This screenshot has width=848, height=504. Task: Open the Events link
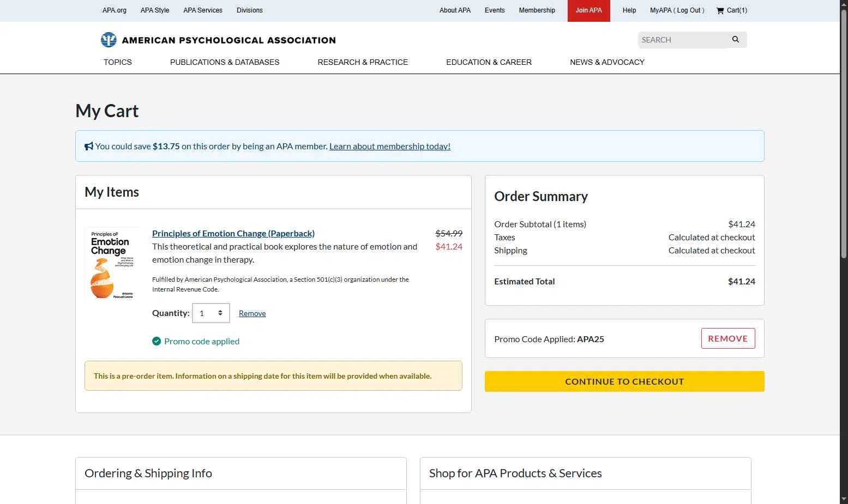495,10
